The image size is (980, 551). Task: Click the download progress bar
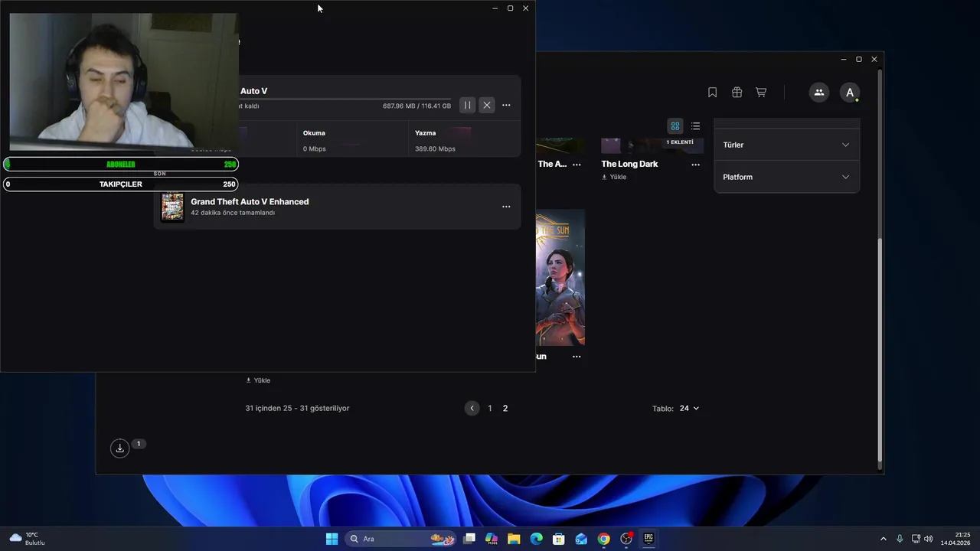[345, 99]
